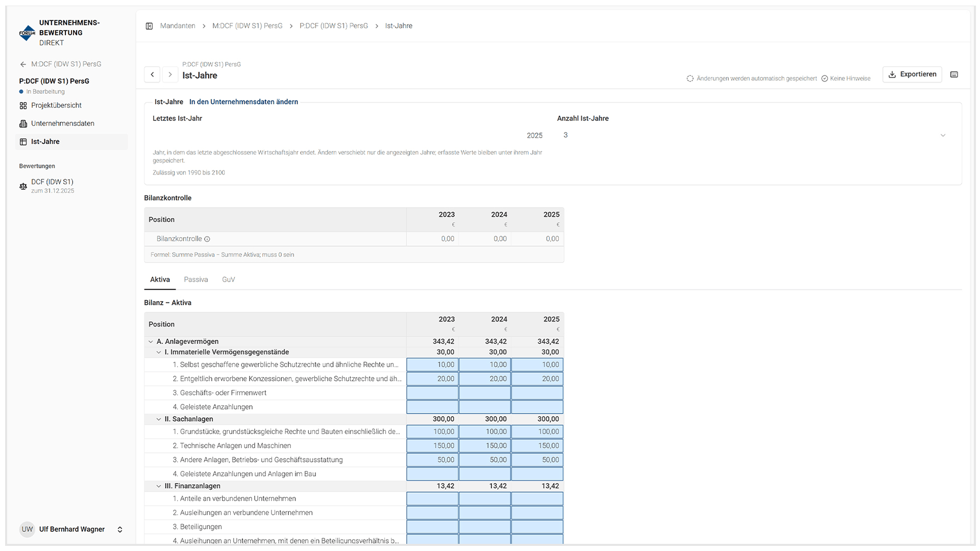Navigate to Mandanten breadcrumb

(x=178, y=26)
